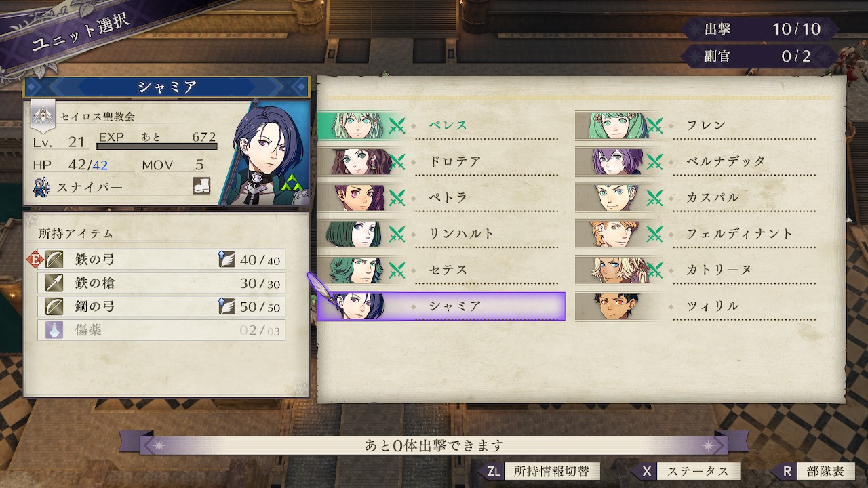Click the EXP progress bar
The image size is (868, 488).
click(x=157, y=146)
